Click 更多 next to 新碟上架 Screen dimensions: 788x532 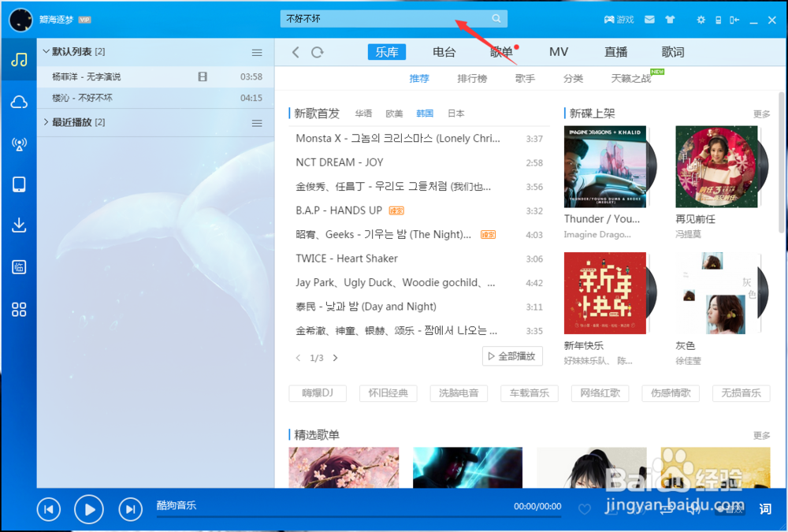[x=761, y=114]
